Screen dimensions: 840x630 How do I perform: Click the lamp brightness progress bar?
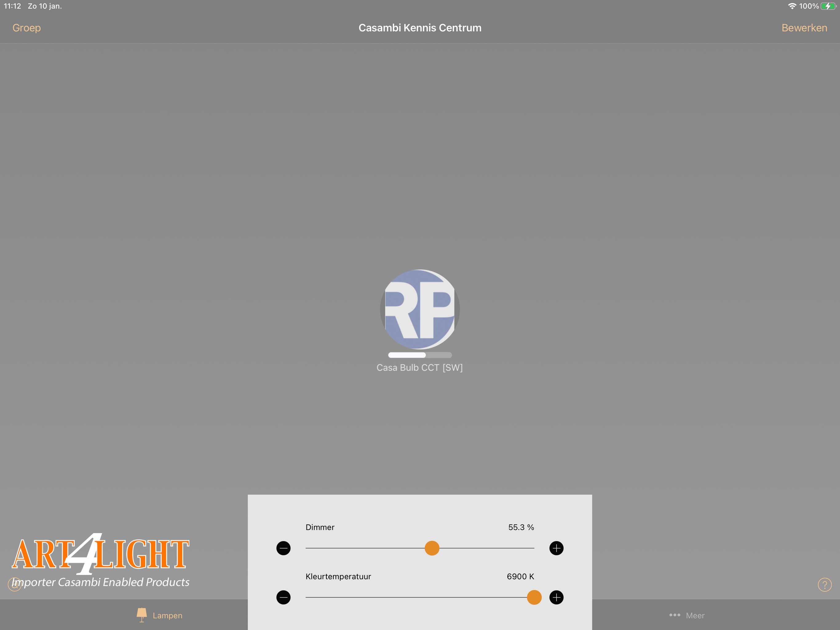[420, 355]
